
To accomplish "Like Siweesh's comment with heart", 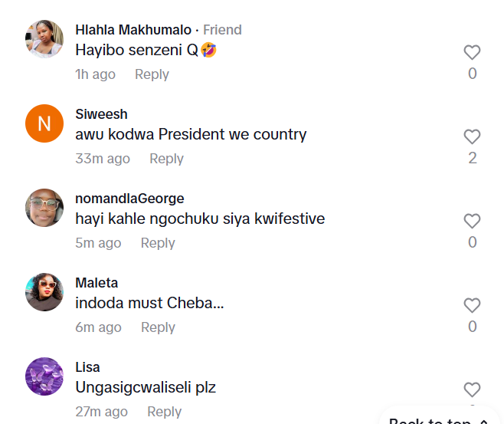I will click(x=472, y=137).
